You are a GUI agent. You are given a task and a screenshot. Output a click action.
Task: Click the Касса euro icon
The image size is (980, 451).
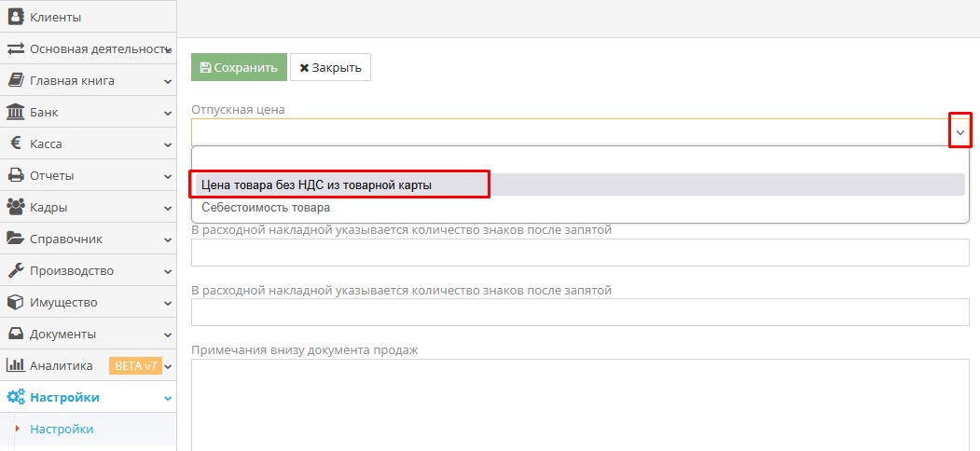16,143
